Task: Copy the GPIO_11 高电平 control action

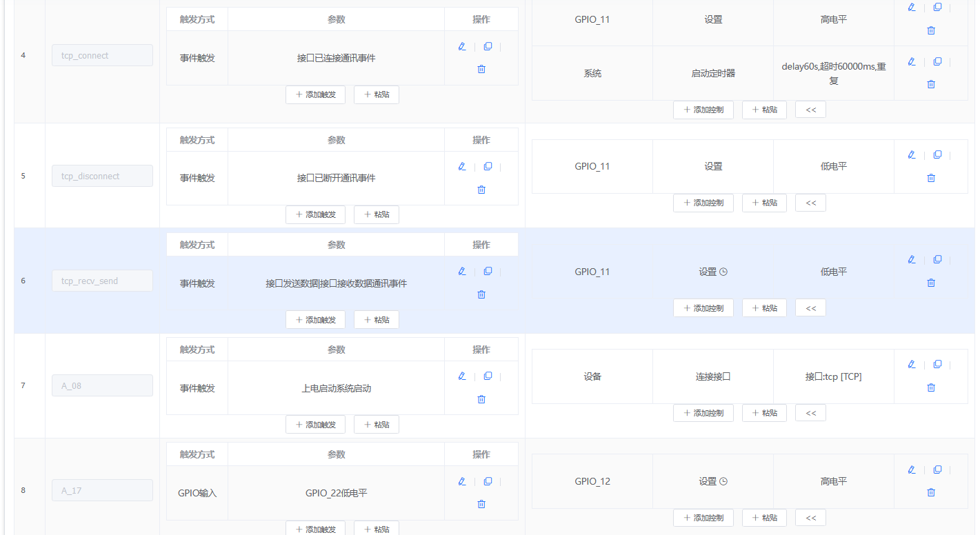Action: pyautogui.click(x=937, y=7)
